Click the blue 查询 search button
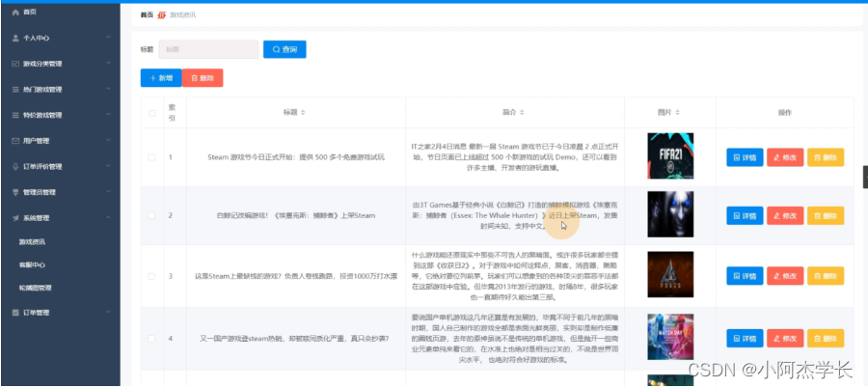 click(285, 49)
